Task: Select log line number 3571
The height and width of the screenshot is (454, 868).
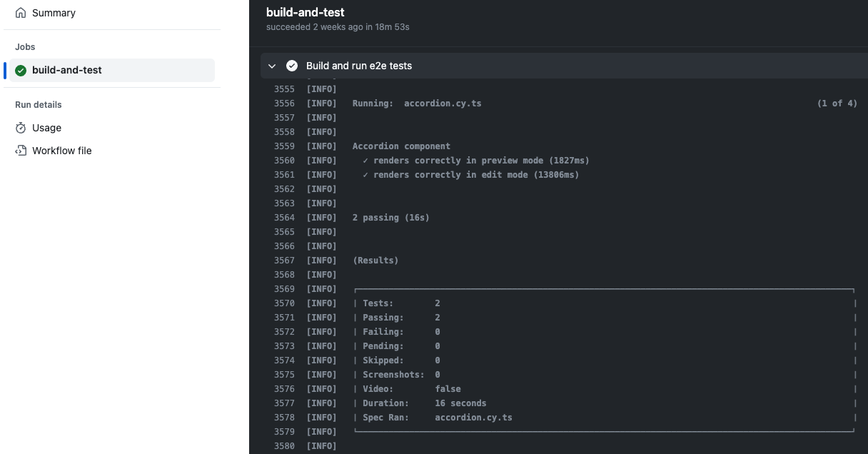Action: click(x=284, y=318)
